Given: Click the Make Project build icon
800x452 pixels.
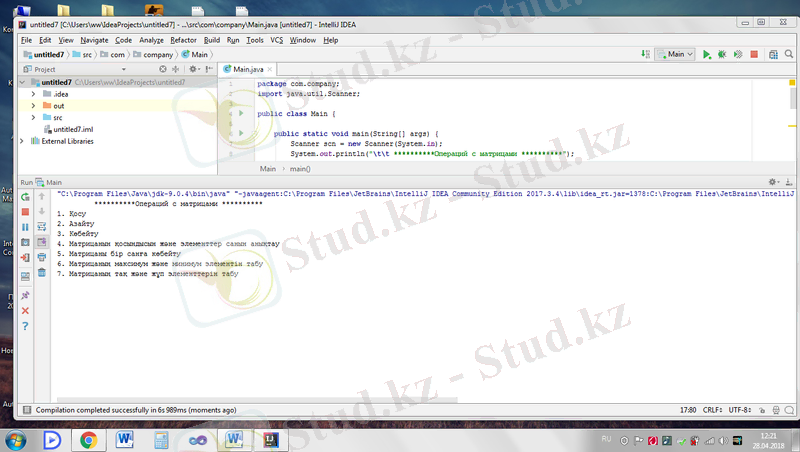Looking at the screenshot, I should 645,54.
